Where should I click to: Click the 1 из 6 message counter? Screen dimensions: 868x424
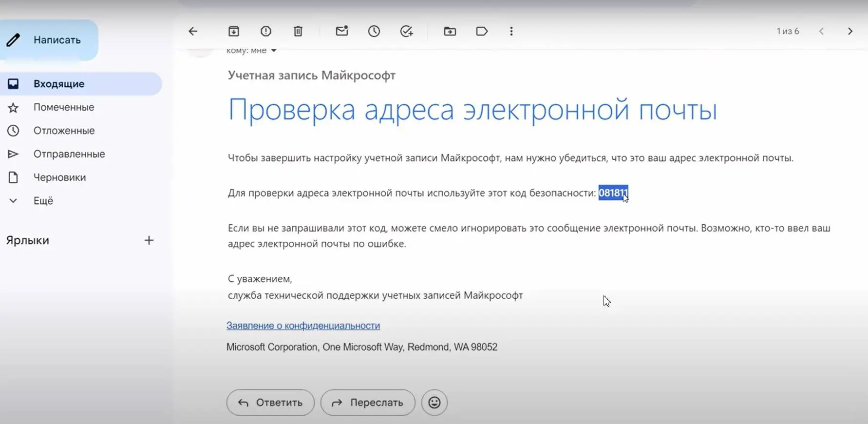tap(788, 31)
